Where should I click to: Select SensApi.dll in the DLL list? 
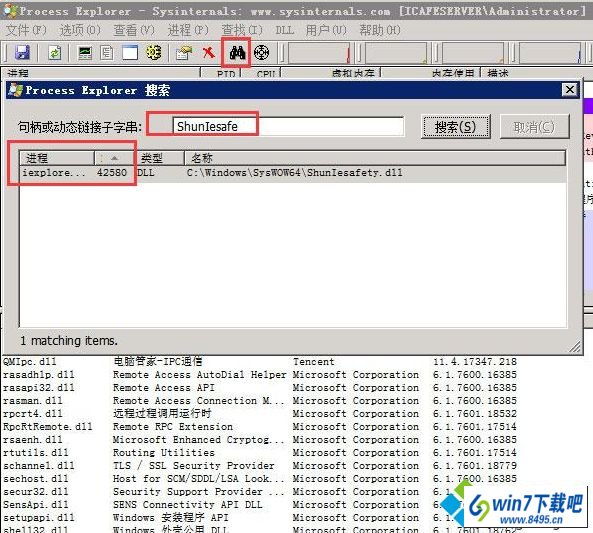tap(36, 505)
